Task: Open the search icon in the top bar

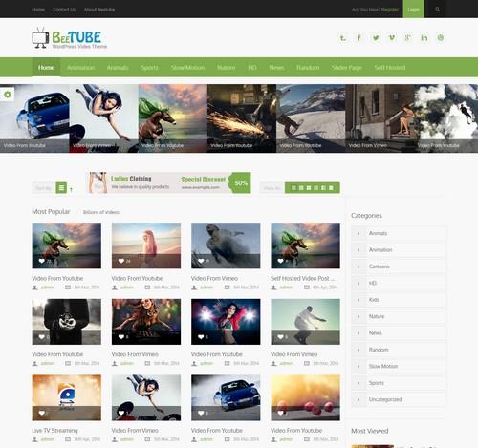Action: 438,10
